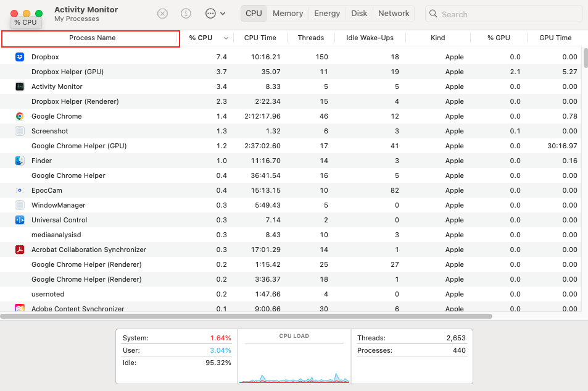Click the My Processes subtitle

pos(77,19)
